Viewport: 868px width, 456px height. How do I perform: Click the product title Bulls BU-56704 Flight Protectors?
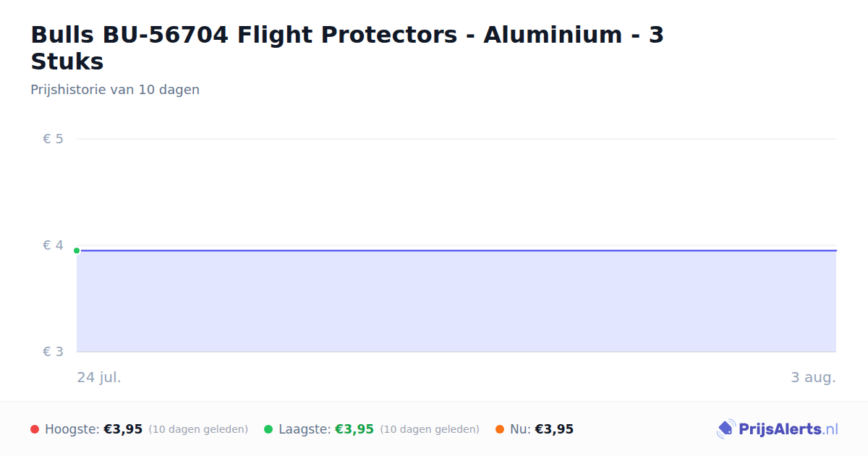pos(347,48)
